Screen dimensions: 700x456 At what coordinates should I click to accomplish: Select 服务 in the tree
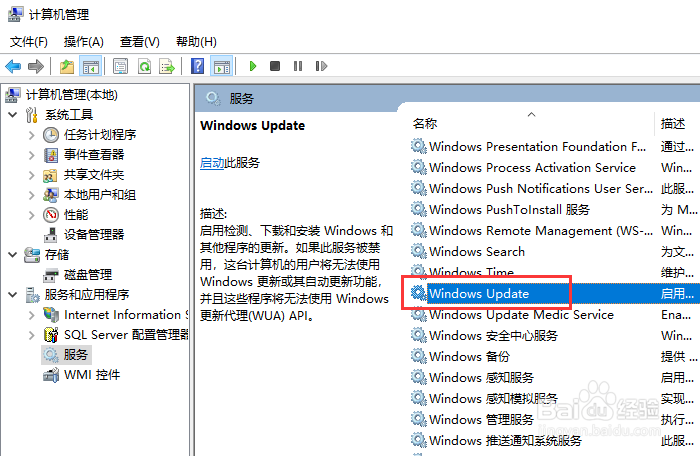(x=75, y=355)
